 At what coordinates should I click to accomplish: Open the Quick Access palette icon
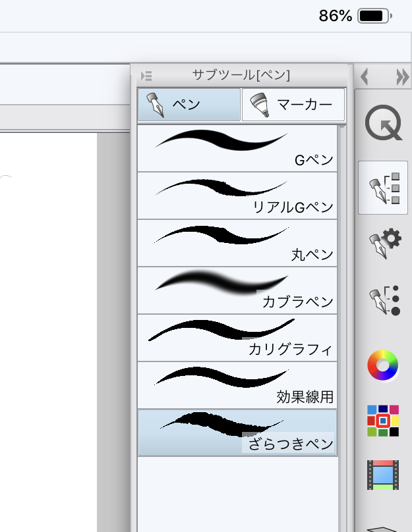pos(383,123)
